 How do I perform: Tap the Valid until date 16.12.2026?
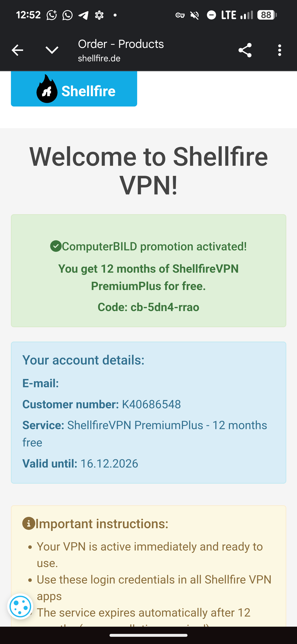coord(109,464)
